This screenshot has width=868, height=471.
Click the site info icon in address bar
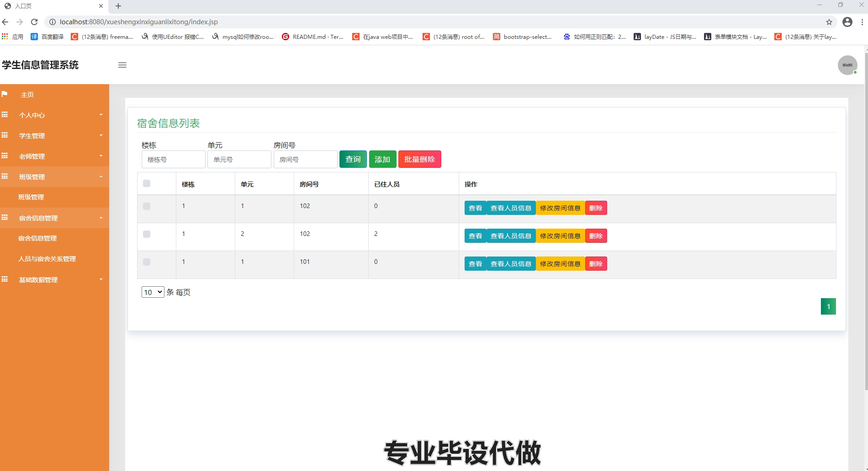[52, 22]
